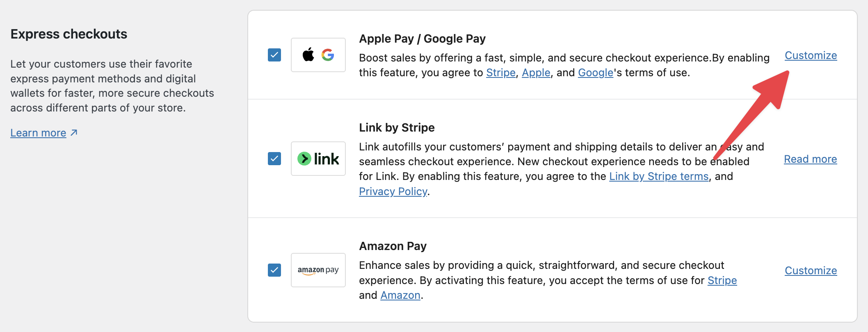Open Read more for Link by Stripe

point(810,159)
